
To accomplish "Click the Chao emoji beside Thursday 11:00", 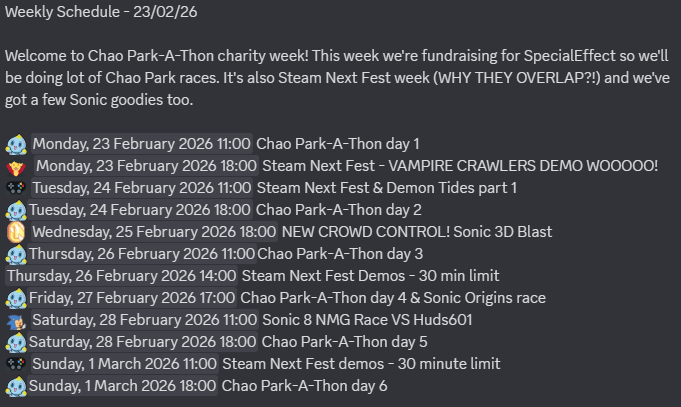I will click(16, 254).
